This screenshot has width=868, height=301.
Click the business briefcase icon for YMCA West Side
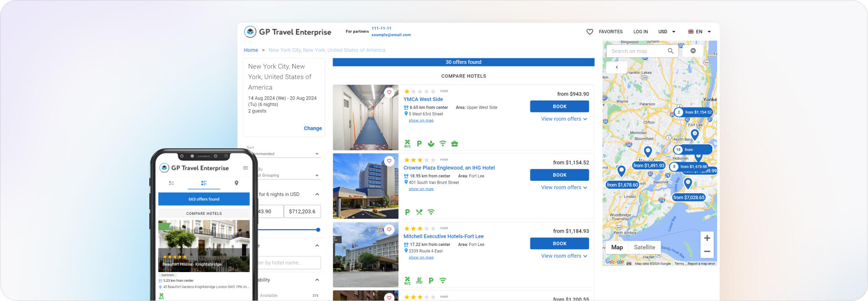coord(455,144)
